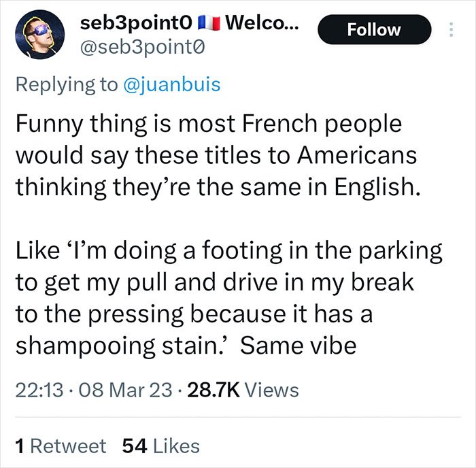Viewport: 476px width, 468px height.
Task: Follow the seb3point0 account
Action: 374,29
